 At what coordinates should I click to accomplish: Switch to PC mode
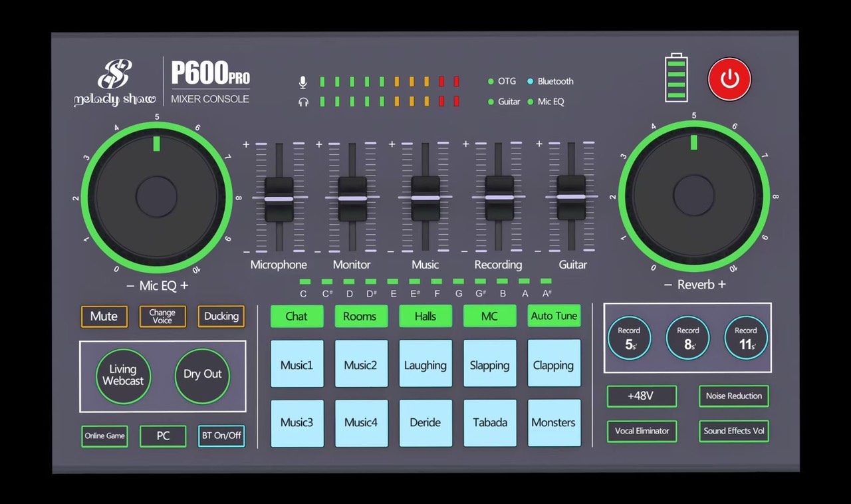pyautogui.click(x=163, y=436)
